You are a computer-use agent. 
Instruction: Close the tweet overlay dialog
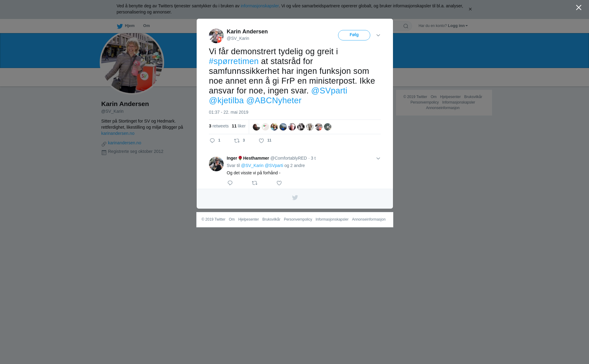click(579, 8)
